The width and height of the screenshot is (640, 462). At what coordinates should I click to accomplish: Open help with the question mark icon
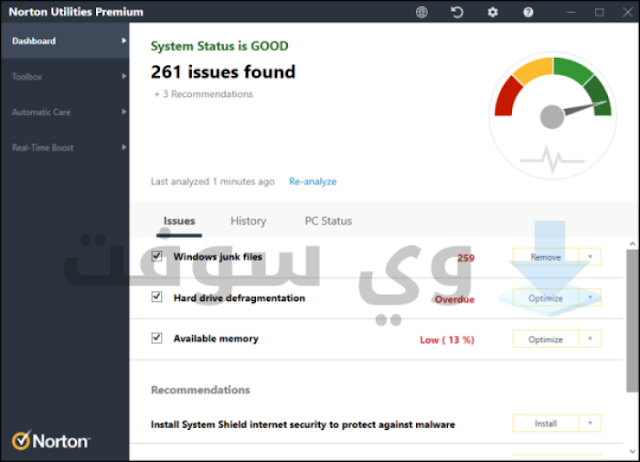[528, 12]
